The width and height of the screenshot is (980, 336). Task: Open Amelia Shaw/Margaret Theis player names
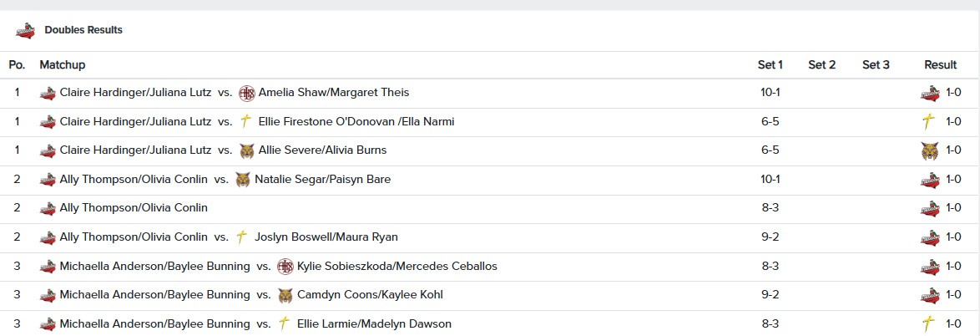pos(334,93)
